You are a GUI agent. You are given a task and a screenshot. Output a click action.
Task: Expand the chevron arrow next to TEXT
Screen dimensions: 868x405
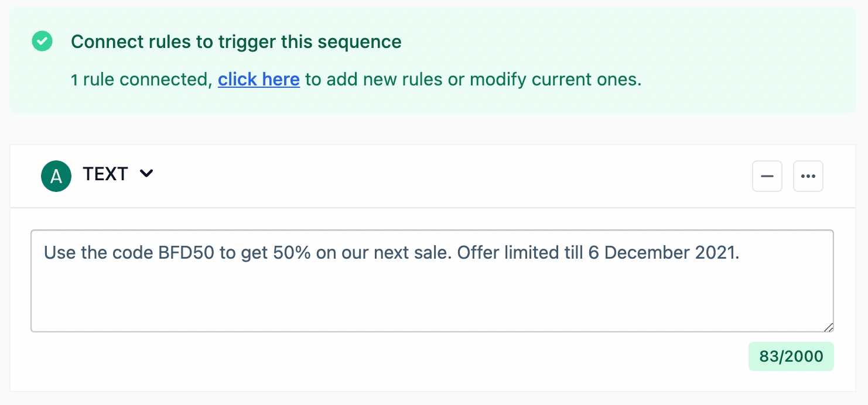tap(146, 174)
